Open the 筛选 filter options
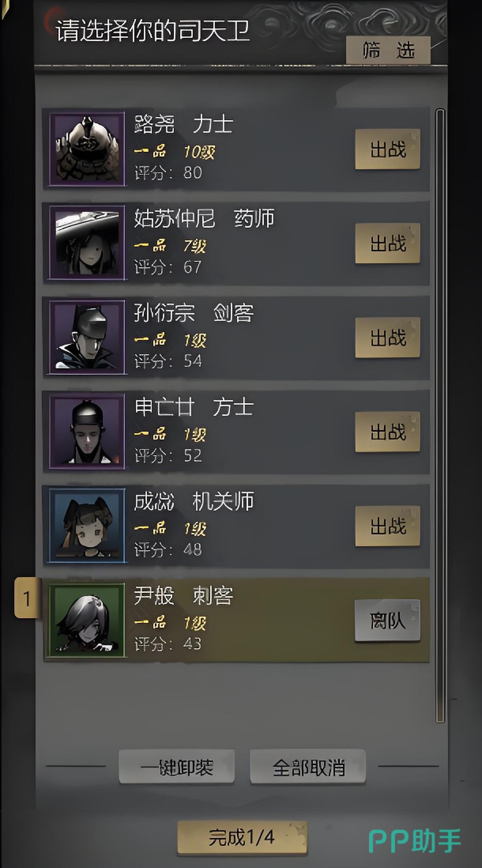This screenshot has width=482, height=868. pyautogui.click(x=388, y=50)
